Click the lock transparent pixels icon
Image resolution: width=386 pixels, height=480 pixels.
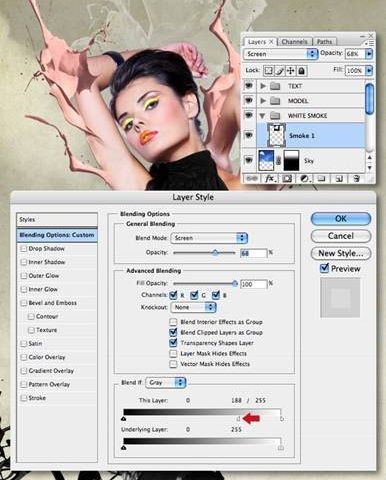point(268,71)
